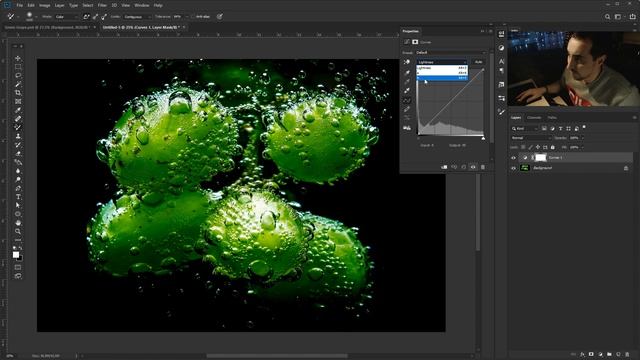Switch to the Channels tab

(534, 118)
